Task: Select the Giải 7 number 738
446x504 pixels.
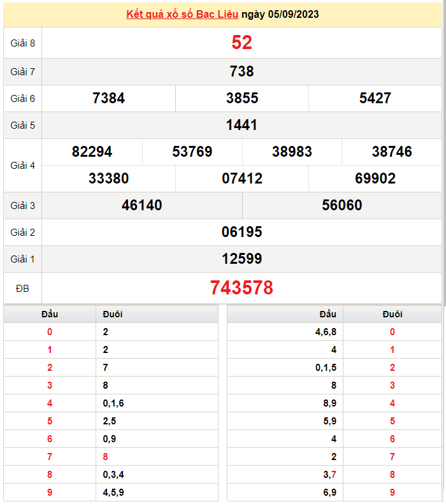Action: click(x=241, y=71)
